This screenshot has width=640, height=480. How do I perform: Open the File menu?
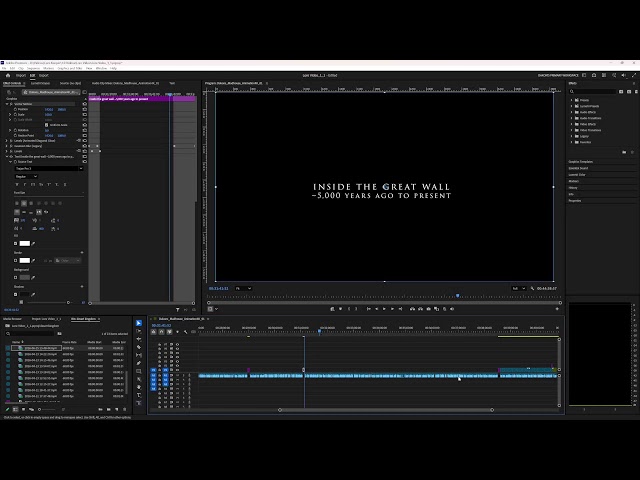4,68
